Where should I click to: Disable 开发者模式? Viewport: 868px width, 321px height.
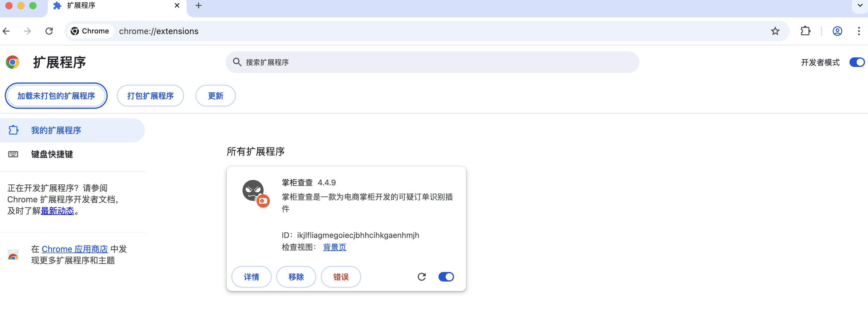(x=856, y=62)
